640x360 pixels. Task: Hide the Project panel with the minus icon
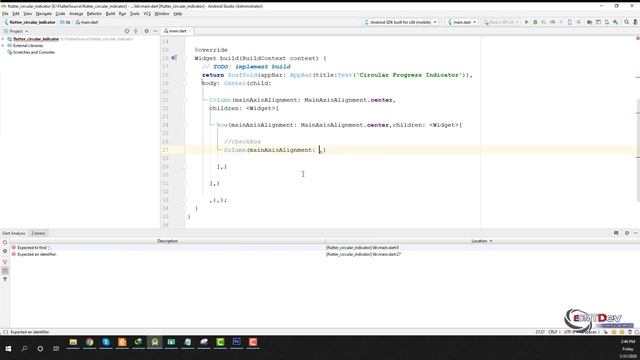click(155, 31)
